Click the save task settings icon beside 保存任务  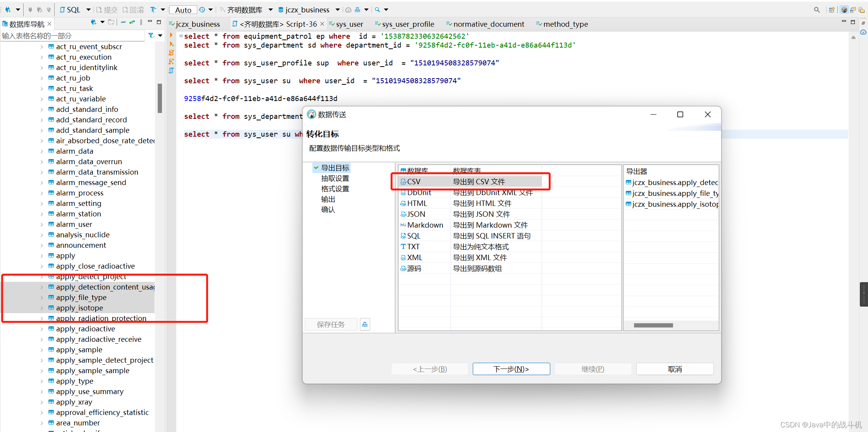point(365,324)
